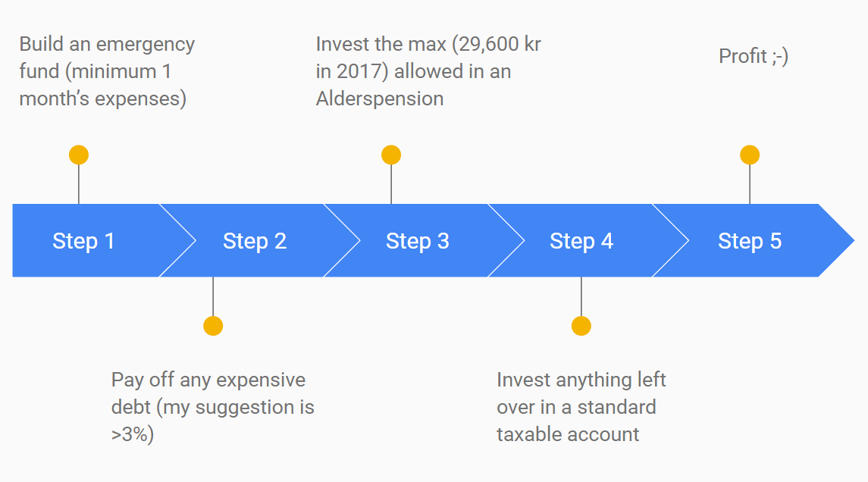Click the connector line below Step 4

pos(581,296)
